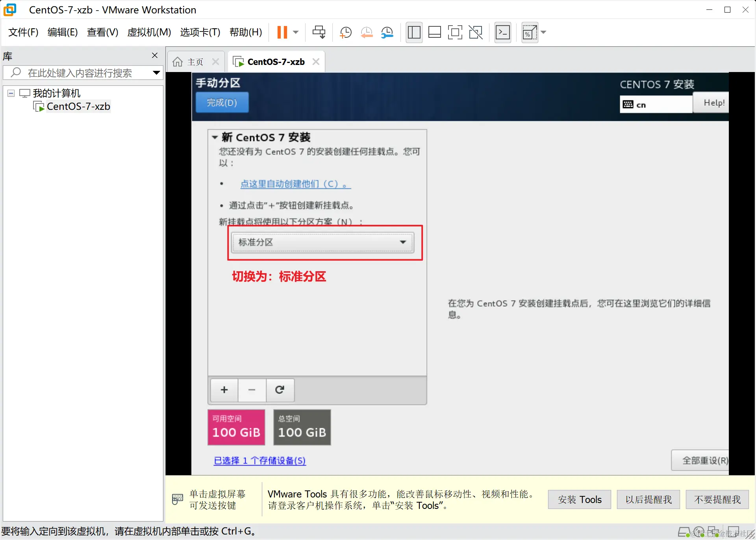Select 我的计算机 in the library tree

pos(56,93)
